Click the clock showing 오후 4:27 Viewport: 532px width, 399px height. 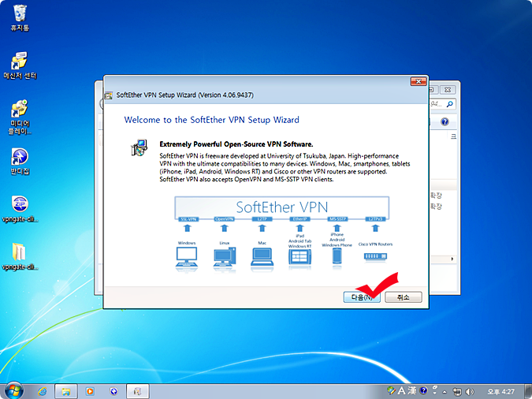[500, 392]
